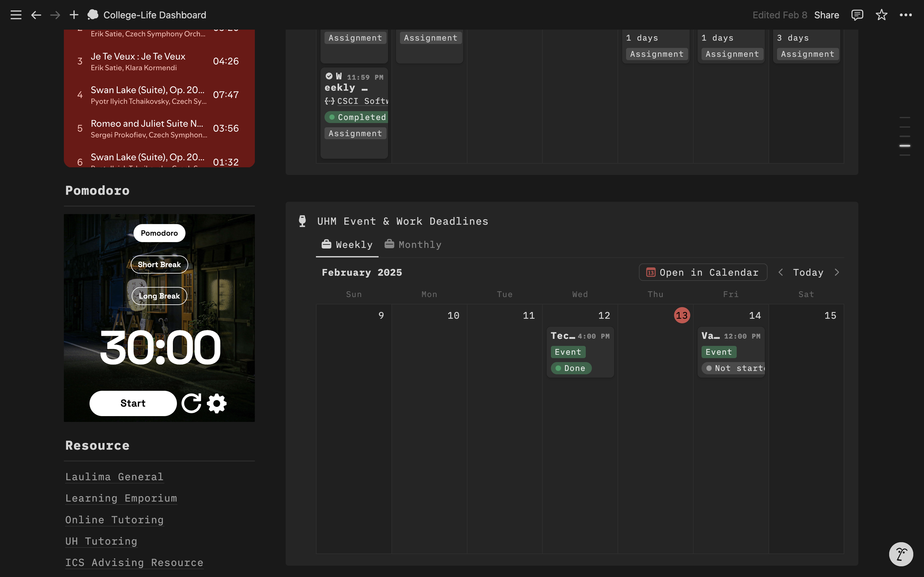Viewport: 924px width, 577px height.
Task: Open the comments panel icon
Action: coord(857,15)
